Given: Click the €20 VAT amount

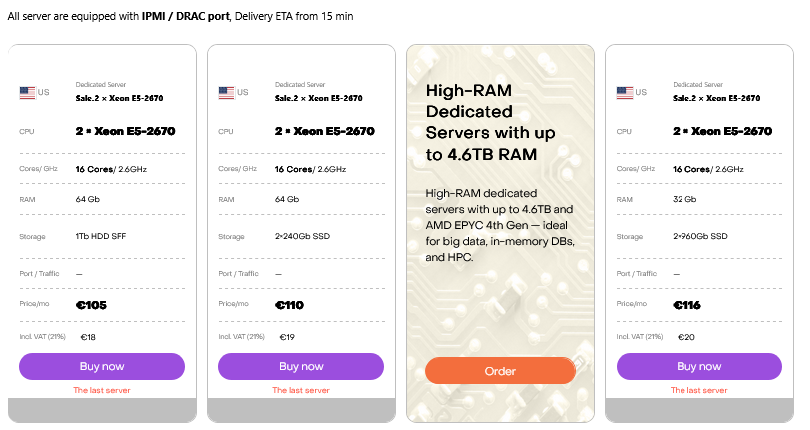Looking at the screenshot, I should (687, 337).
